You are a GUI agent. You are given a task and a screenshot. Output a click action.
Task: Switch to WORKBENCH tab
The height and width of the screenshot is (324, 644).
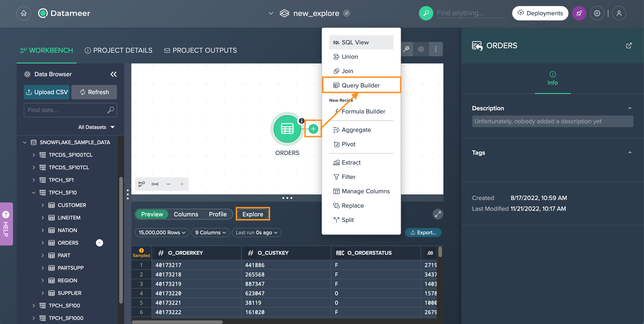47,50
